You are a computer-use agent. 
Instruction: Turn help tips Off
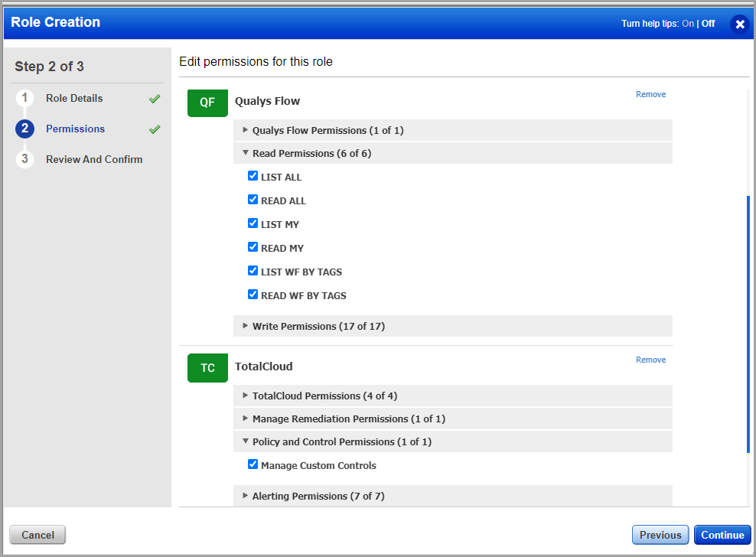pos(708,24)
